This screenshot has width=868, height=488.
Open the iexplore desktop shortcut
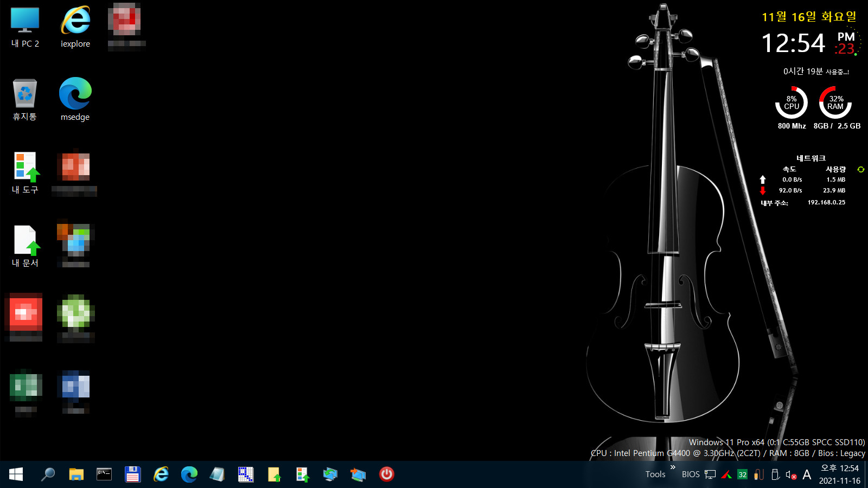(75, 28)
